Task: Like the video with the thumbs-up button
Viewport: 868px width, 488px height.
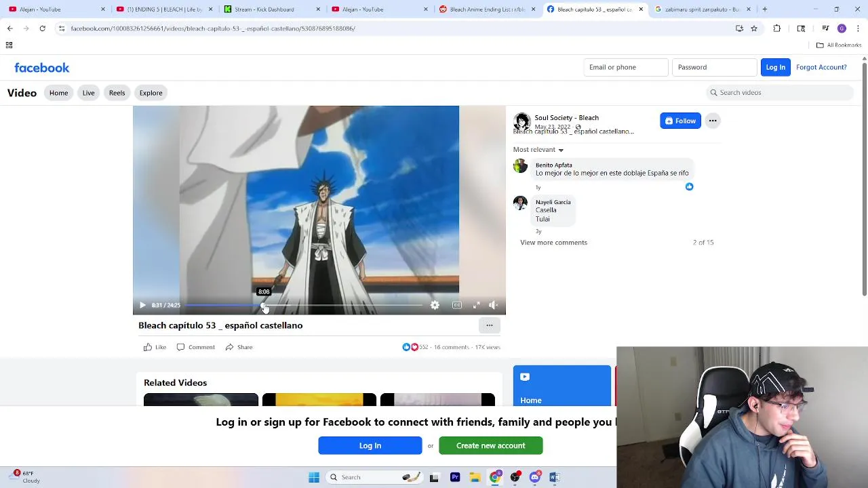Action: click(155, 347)
